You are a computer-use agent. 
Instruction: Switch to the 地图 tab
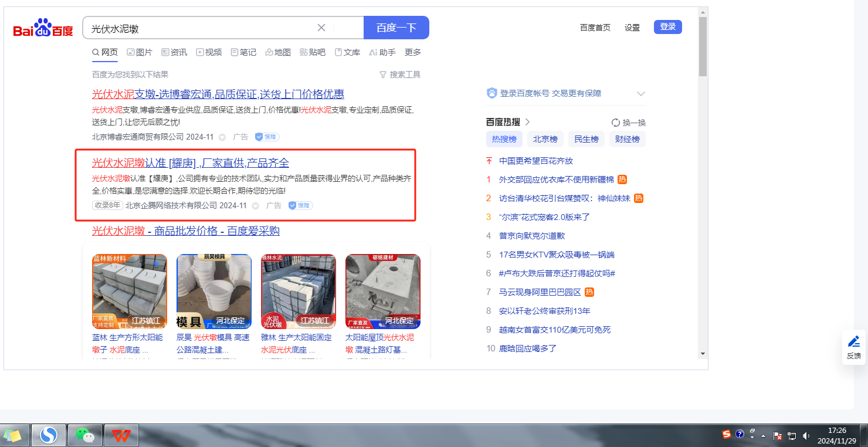point(278,52)
